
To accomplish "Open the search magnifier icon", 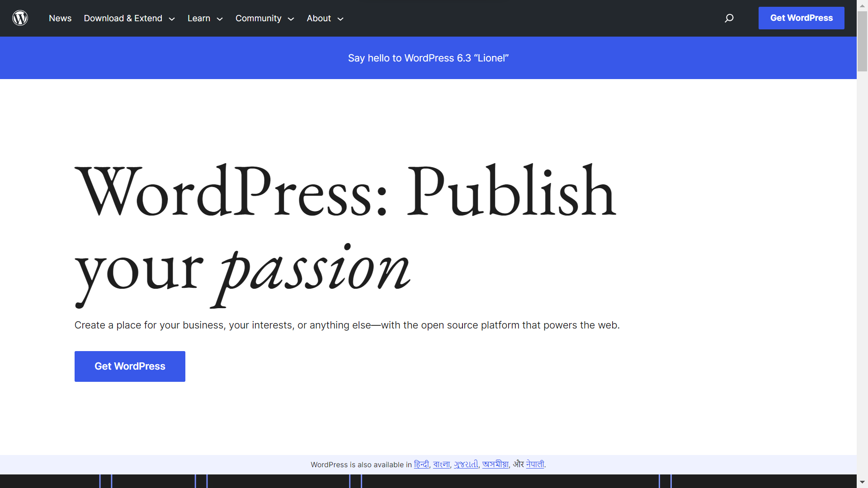I will (729, 18).
